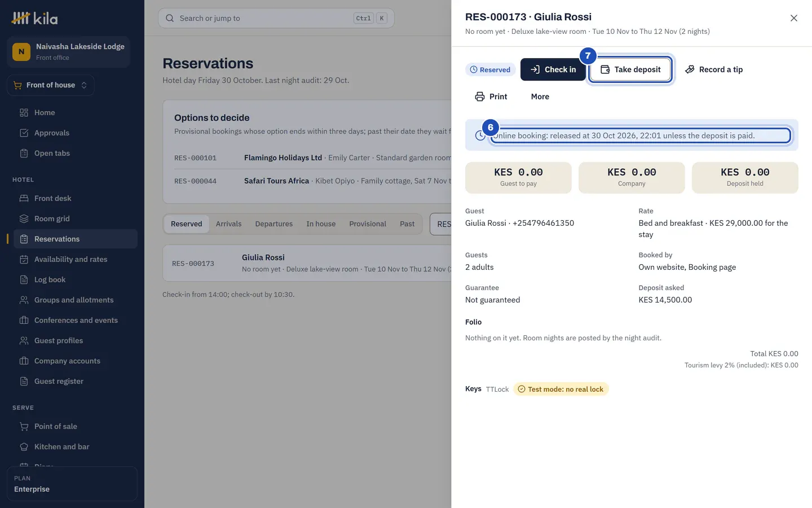
Task: Switch to the Provisional tab
Action: click(x=368, y=224)
